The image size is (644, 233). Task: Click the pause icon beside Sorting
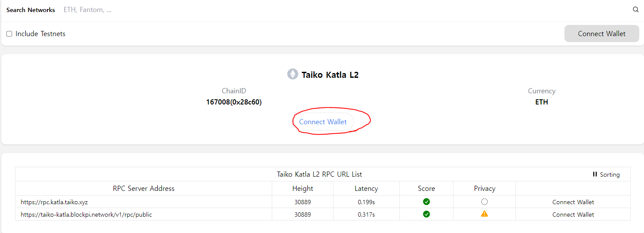point(595,174)
